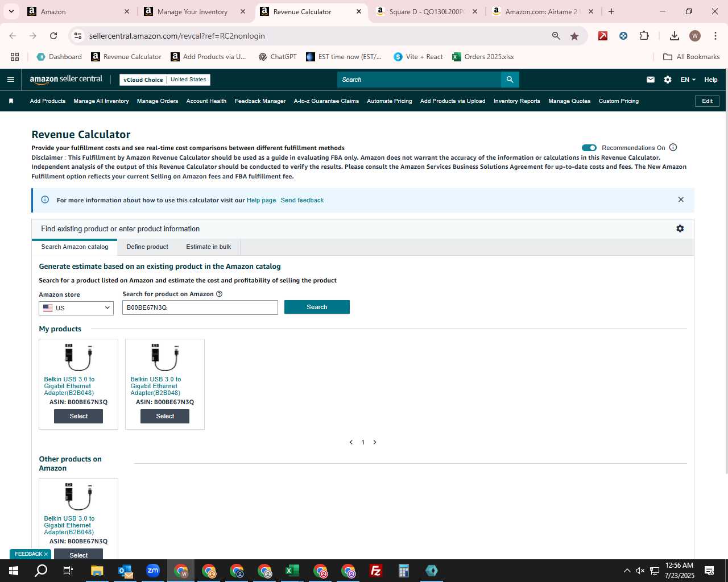Bookmark this page with the star icon

(x=574, y=36)
